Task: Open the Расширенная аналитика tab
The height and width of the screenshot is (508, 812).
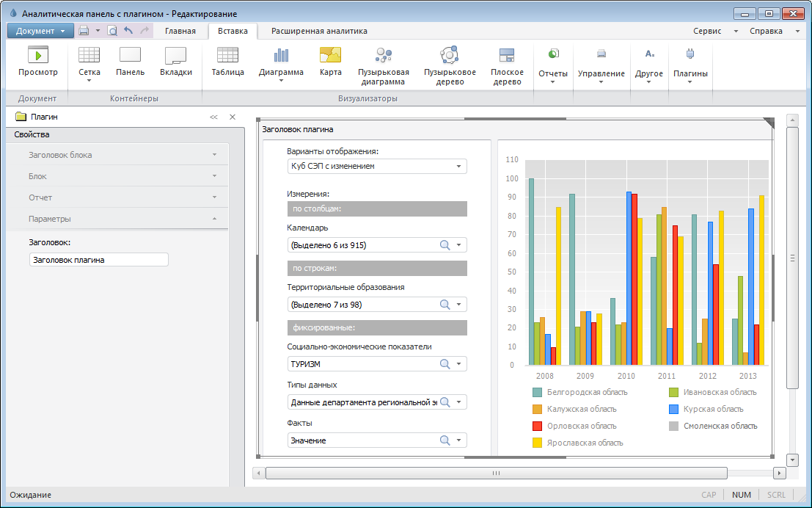Action: (x=319, y=31)
